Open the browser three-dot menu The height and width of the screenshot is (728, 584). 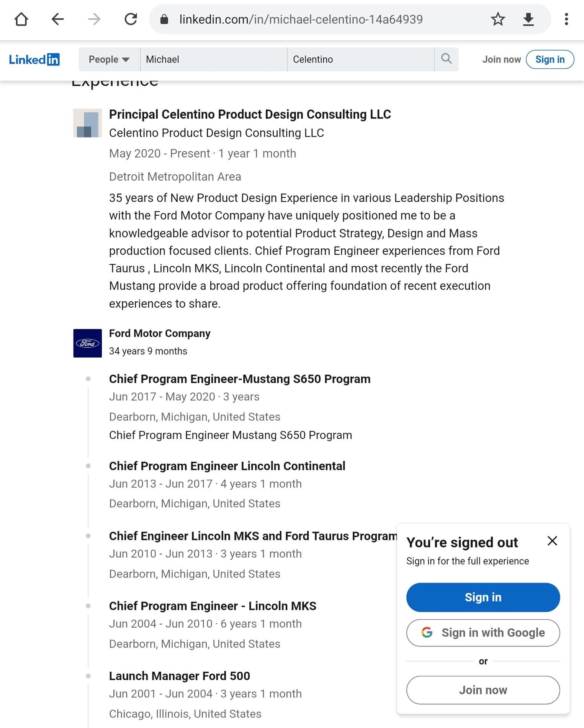pyautogui.click(x=566, y=19)
